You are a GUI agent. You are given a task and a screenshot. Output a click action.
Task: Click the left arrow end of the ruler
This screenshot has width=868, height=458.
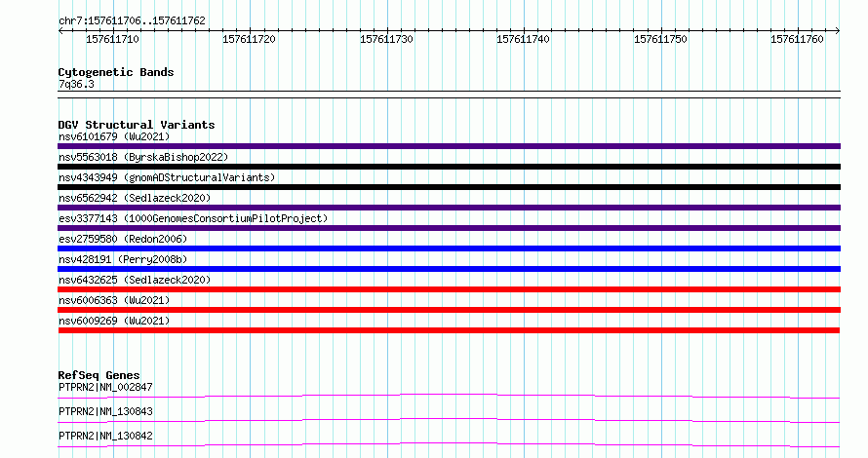tap(60, 30)
